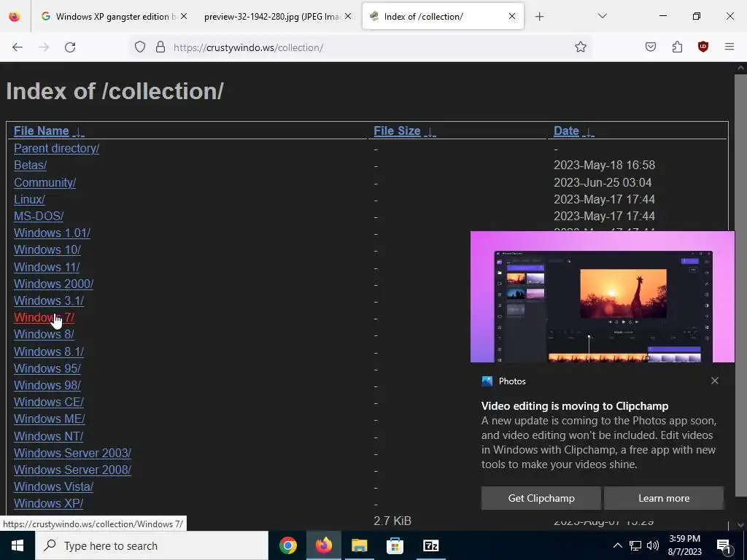Screen dimensions: 747x560
Task: Save page to Pocket
Action: click(650, 47)
